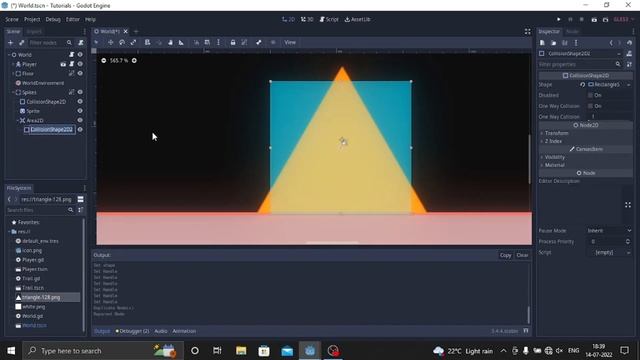Open the Pause Mode Inherit dropdown
Viewport: 640px width, 360px height.
609,231
